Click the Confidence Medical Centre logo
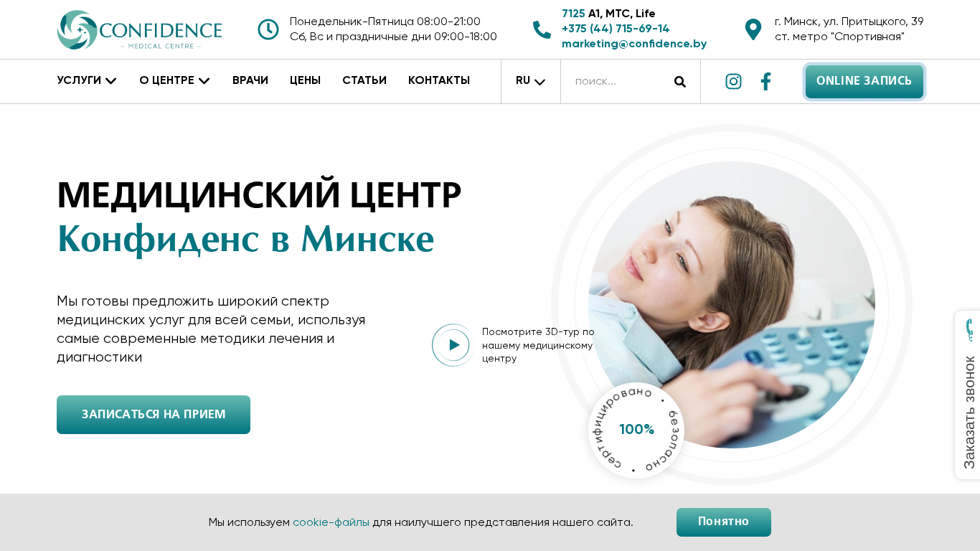The height and width of the screenshot is (551, 980). pos(139,30)
